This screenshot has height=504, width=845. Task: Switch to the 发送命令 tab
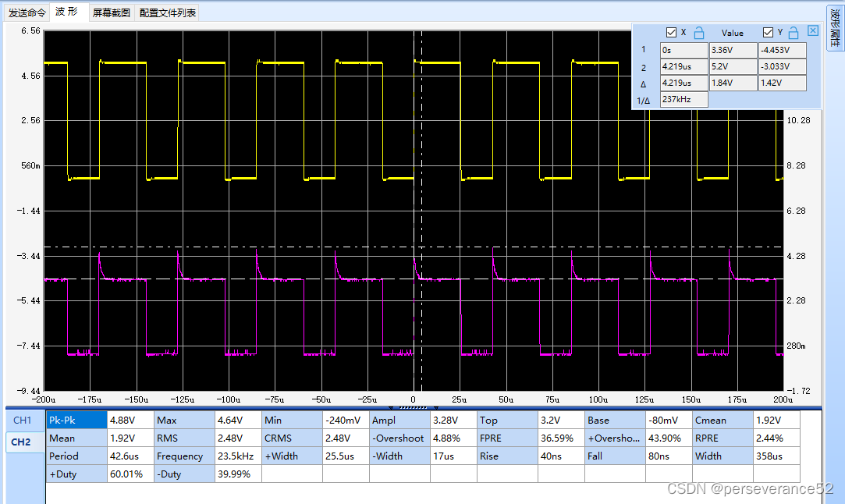[x=27, y=12]
